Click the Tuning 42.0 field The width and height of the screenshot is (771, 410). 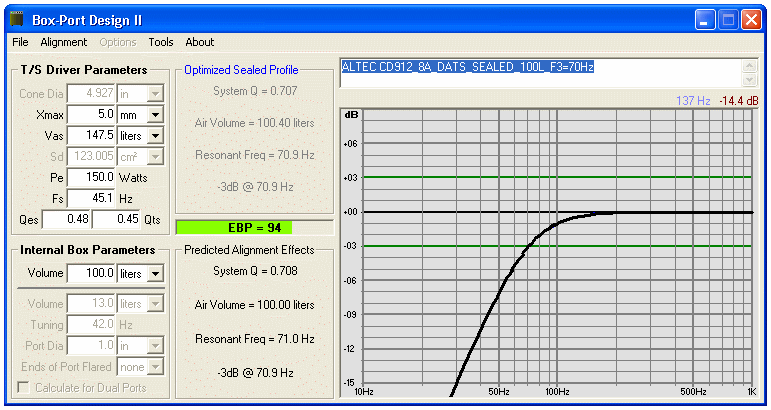91,324
